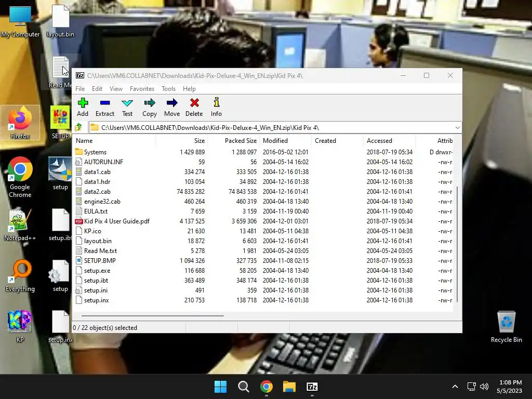Select data2.cab file
This screenshot has width=532, height=399.
tap(263, 191)
